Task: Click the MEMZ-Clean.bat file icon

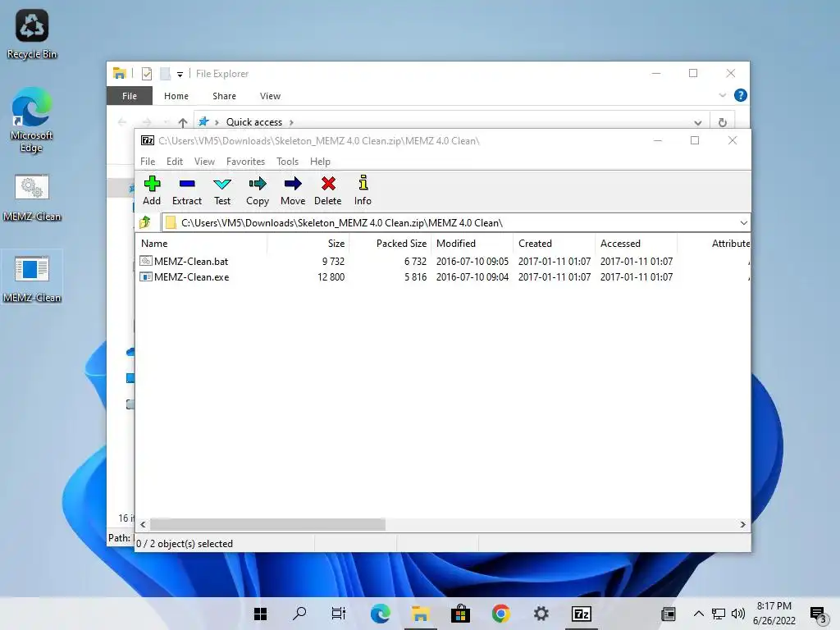Action: [x=145, y=262]
